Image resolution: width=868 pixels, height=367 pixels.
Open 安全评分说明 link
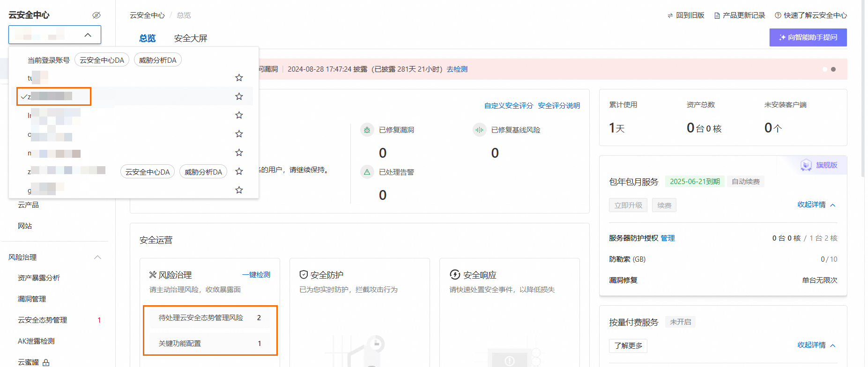pos(559,106)
